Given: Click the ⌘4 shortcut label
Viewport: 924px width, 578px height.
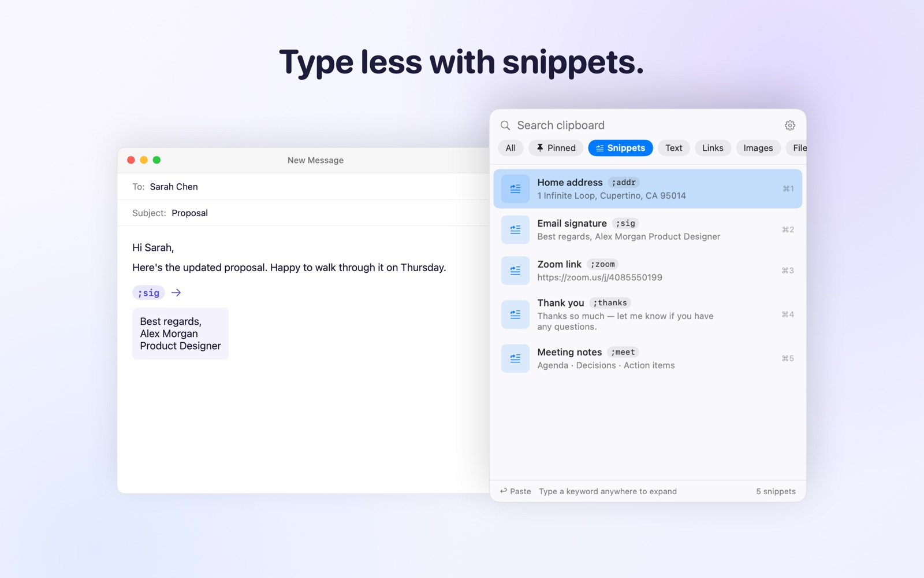Looking at the screenshot, I should coord(788,314).
